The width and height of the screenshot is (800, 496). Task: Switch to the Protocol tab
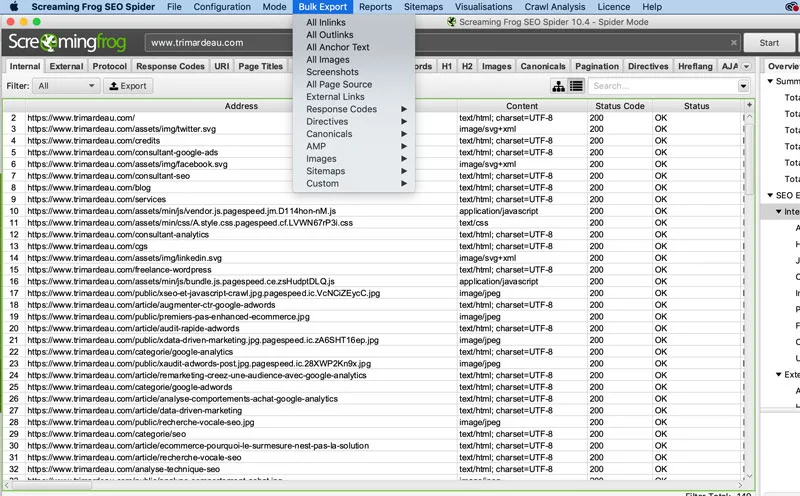coord(110,66)
